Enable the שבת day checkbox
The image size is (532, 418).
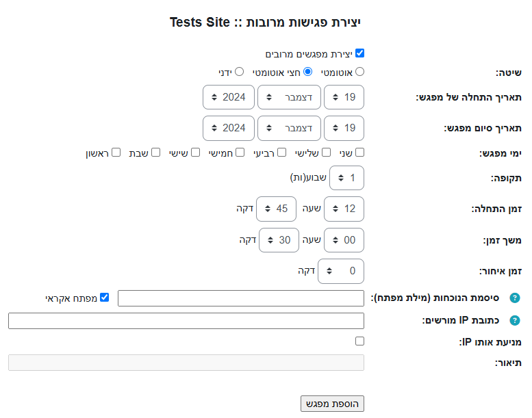tap(155, 153)
